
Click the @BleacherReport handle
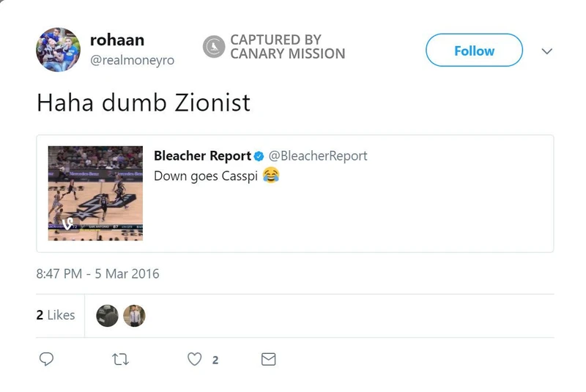(318, 156)
